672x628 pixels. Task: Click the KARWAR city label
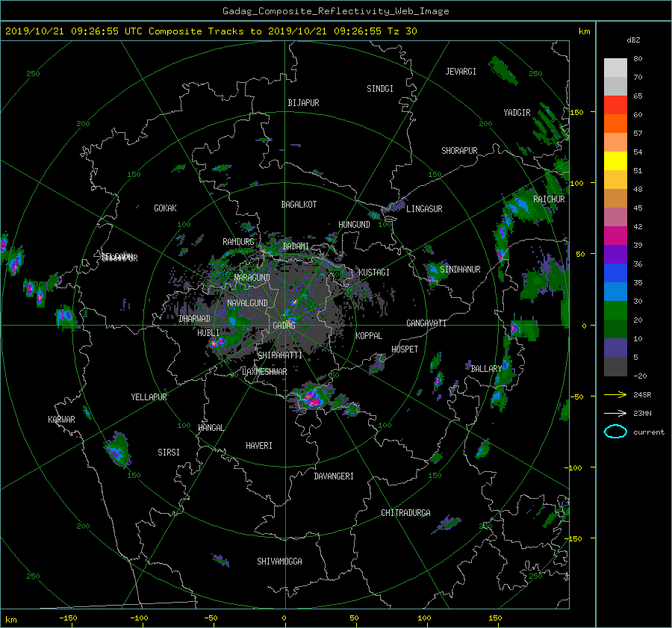[x=61, y=419]
